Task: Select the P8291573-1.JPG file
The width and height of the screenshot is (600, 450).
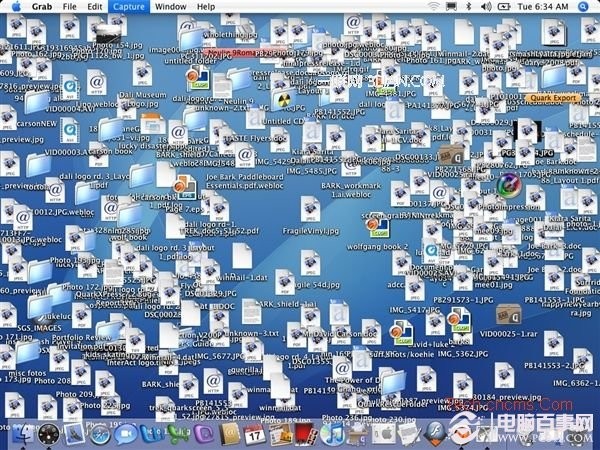Action: coord(465,300)
